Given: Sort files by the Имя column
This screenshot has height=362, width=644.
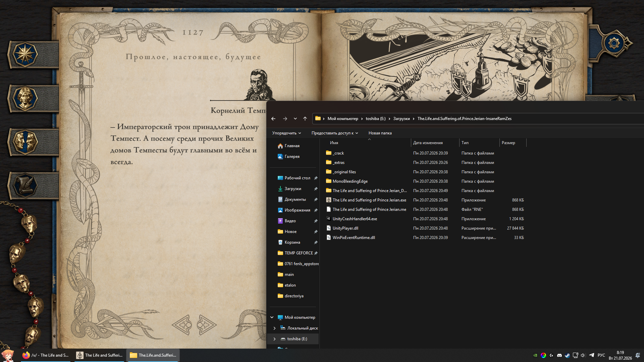Looking at the screenshot, I should pyautogui.click(x=369, y=143).
